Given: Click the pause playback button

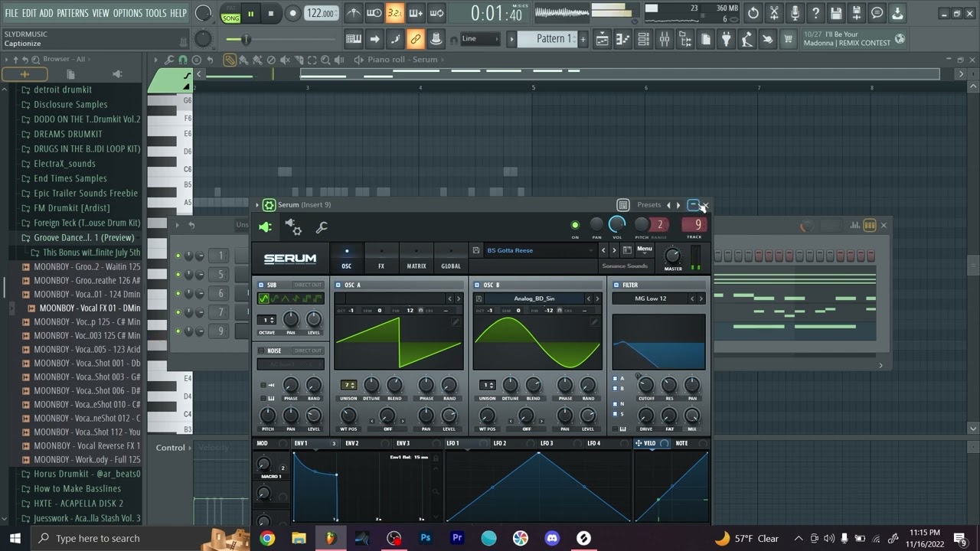Looking at the screenshot, I should (x=250, y=13).
